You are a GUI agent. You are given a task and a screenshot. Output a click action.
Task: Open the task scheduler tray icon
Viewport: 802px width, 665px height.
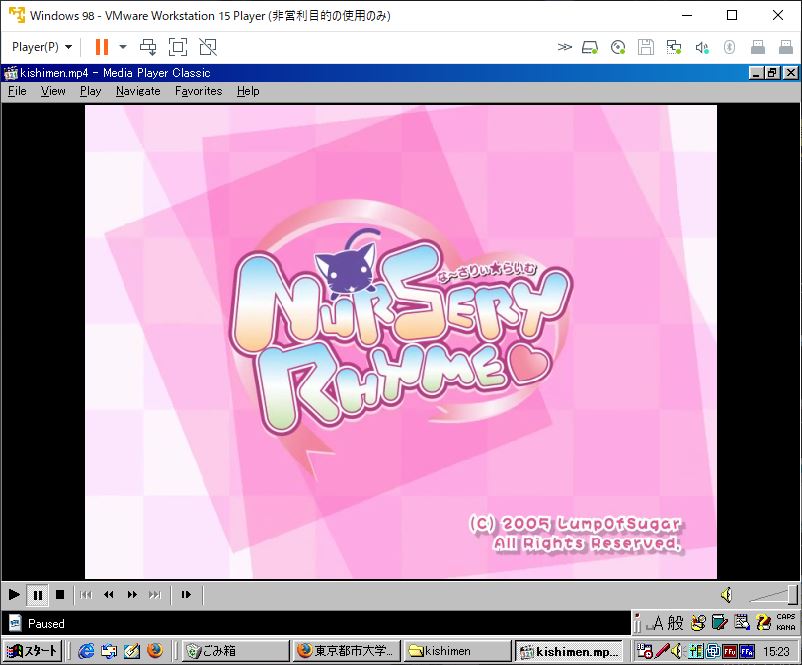(644, 651)
